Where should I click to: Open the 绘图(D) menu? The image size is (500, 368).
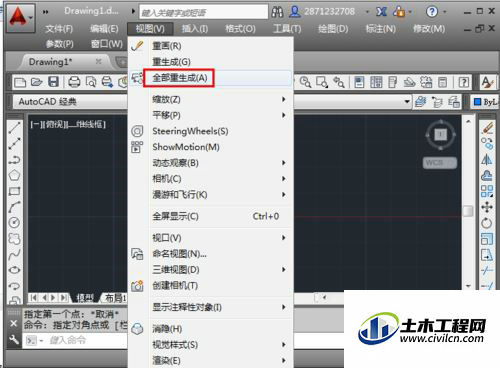(x=333, y=29)
